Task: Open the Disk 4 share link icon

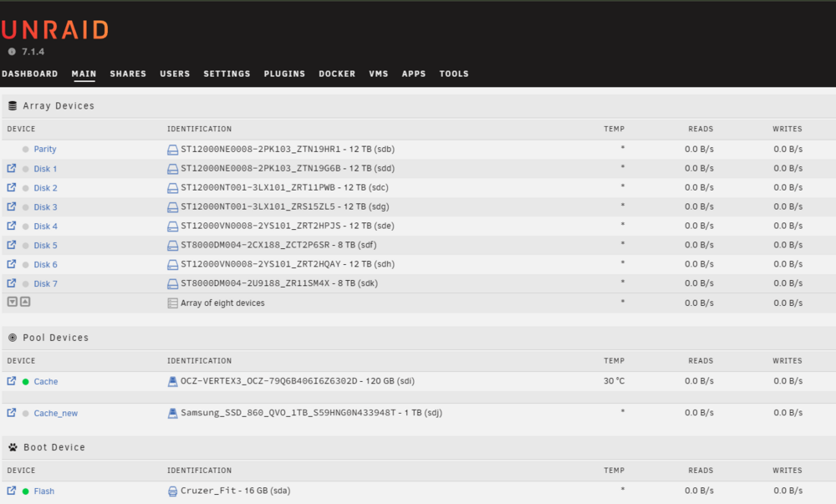Action: 11,226
